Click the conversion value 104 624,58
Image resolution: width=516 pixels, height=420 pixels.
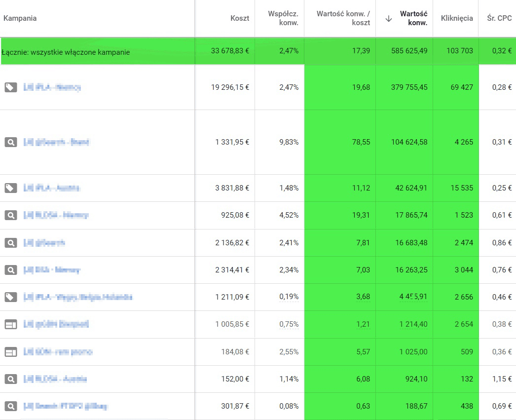pos(409,142)
